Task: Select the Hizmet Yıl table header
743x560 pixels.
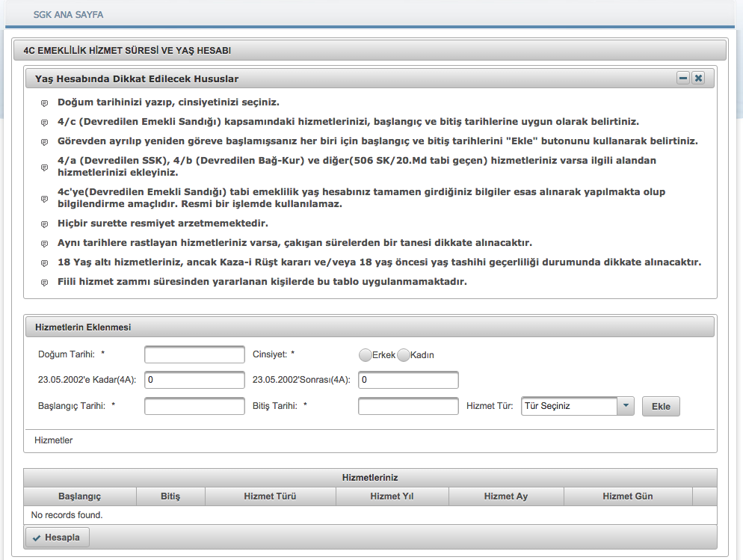Action: [392, 496]
